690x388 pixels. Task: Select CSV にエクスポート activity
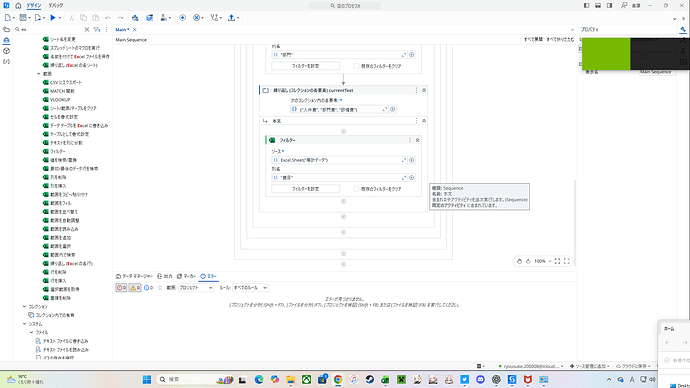[x=62, y=82]
